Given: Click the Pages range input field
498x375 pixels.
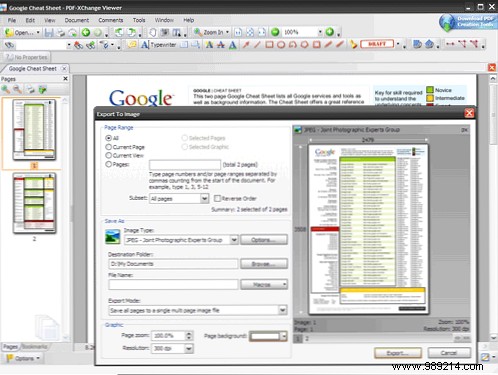Looking at the screenshot, I should 185,165.
